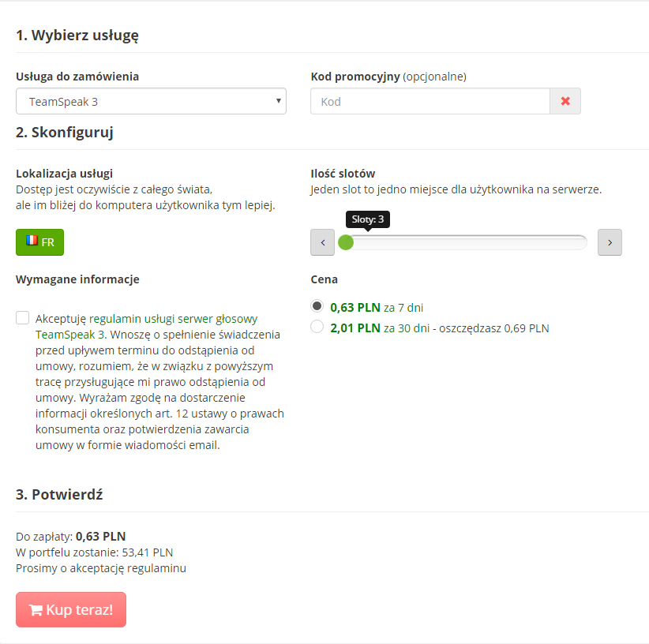
Task: Click the Sloty: 3 tooltip
Action: [368, 219]
